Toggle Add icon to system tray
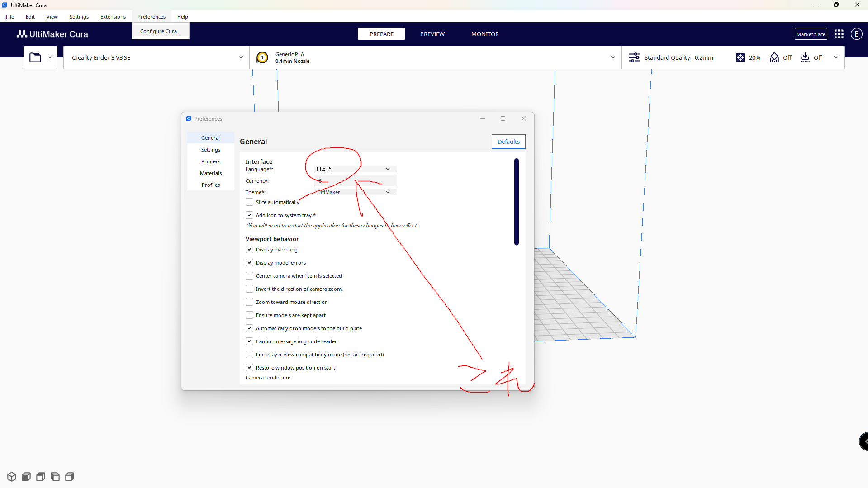 (250, 215)
